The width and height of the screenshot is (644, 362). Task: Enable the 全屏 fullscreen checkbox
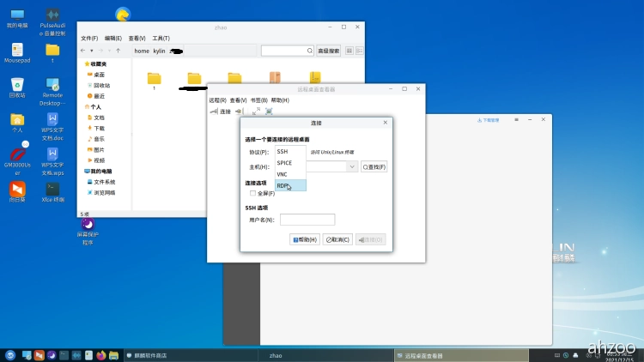point(252,193)
